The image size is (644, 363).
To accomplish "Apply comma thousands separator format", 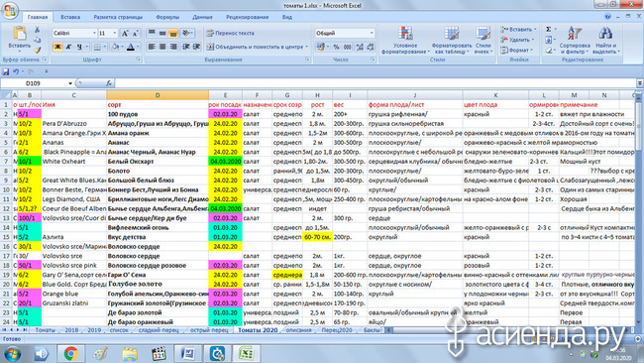I will click(348, 47).
